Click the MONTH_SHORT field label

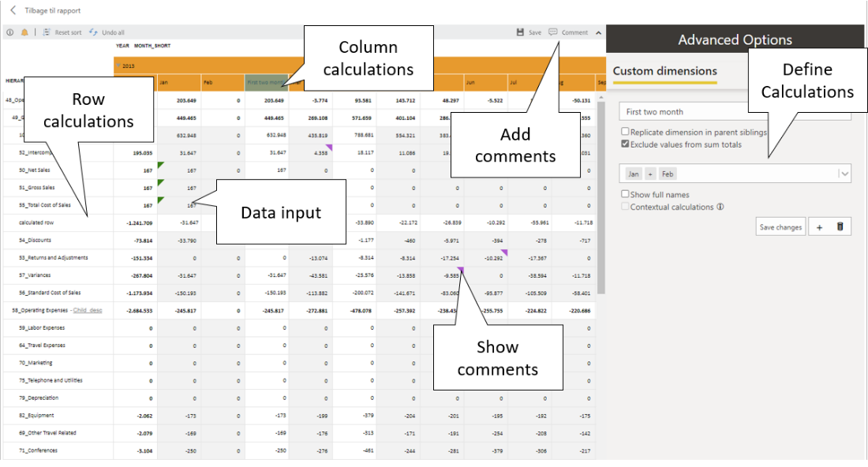(152, 46)
